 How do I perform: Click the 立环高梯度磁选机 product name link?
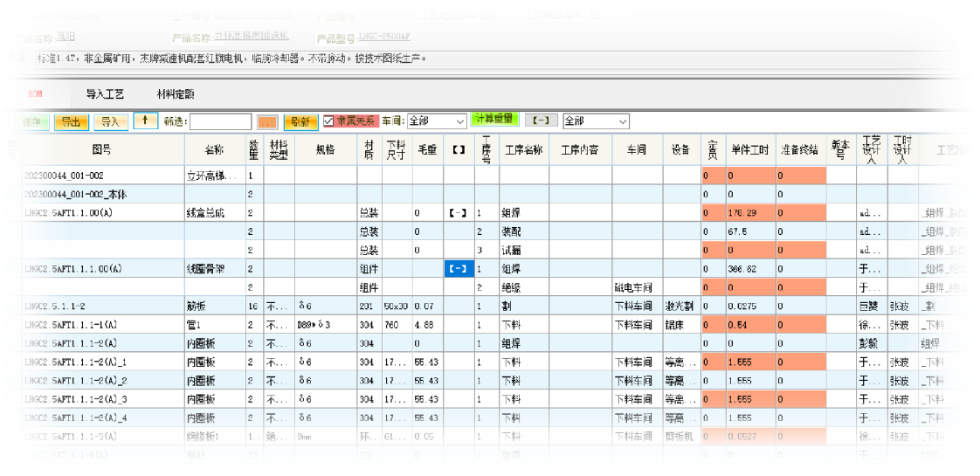[x=251, y=36]
